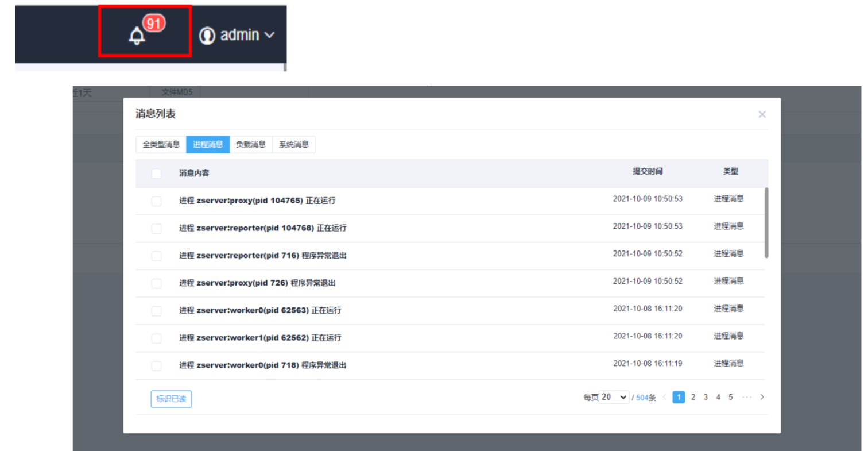
Task: Open the 系统消息 tab
Action: 294,145
